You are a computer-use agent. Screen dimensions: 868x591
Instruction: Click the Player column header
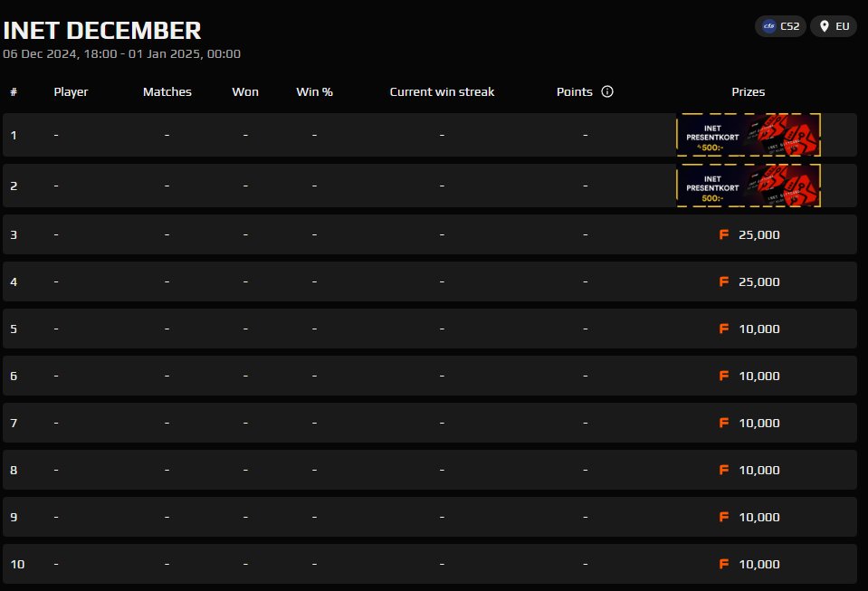click(71, 91)
